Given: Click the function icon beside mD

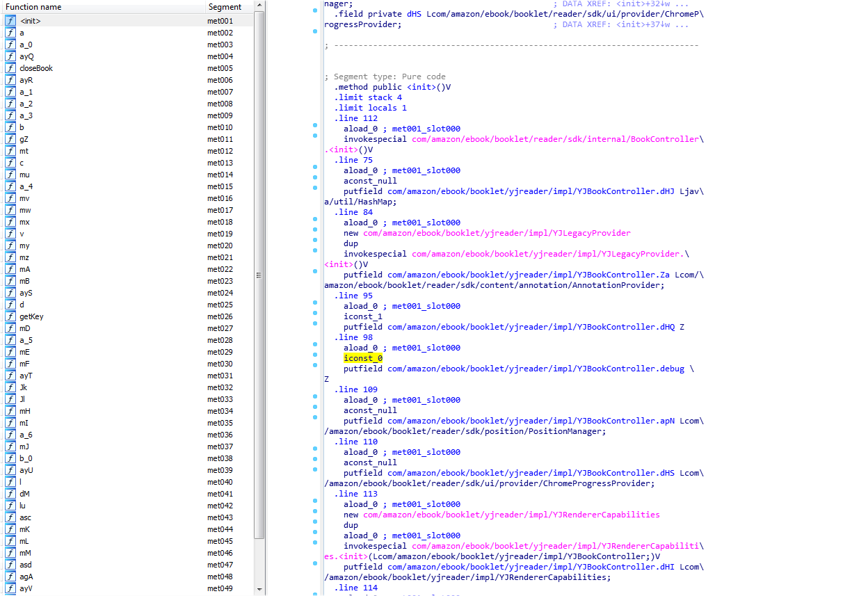Looking at the screenshot, I should (10, 328).
